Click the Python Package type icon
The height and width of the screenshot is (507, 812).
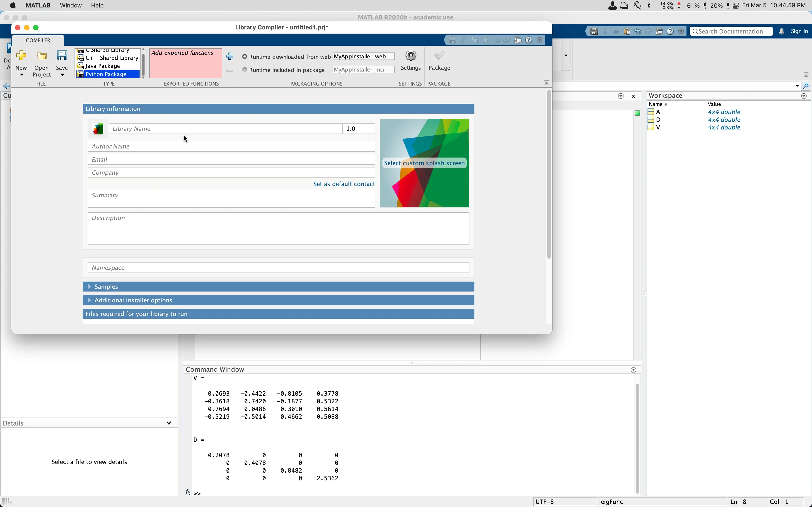point(80,74)
